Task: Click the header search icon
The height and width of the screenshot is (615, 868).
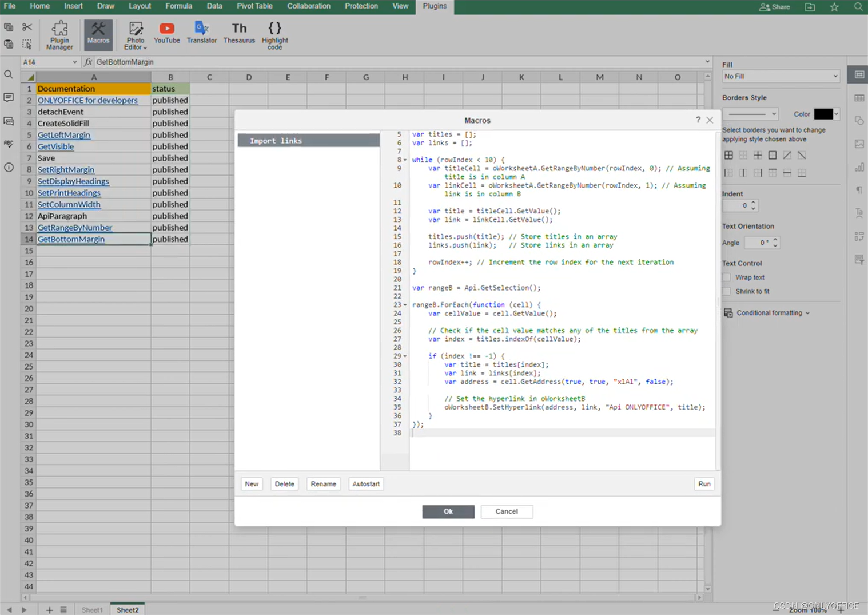Action: point(858,7)
